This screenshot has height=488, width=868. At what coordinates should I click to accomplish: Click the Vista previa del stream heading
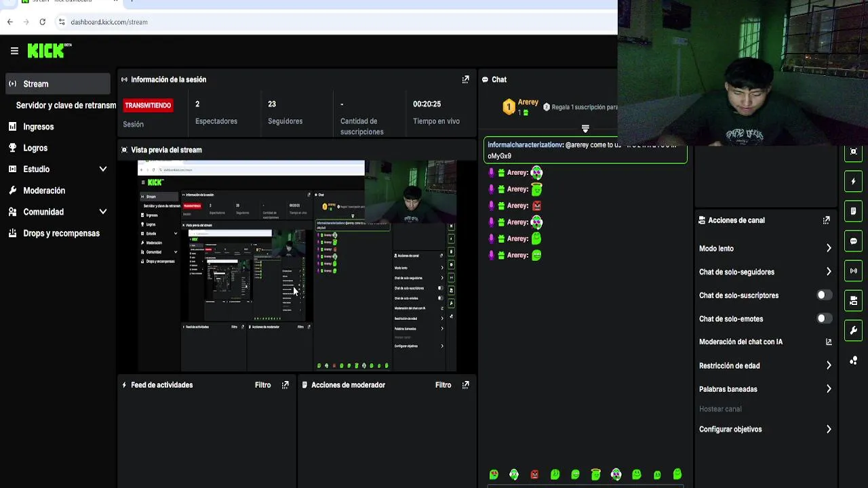click(x=166, y=150)
